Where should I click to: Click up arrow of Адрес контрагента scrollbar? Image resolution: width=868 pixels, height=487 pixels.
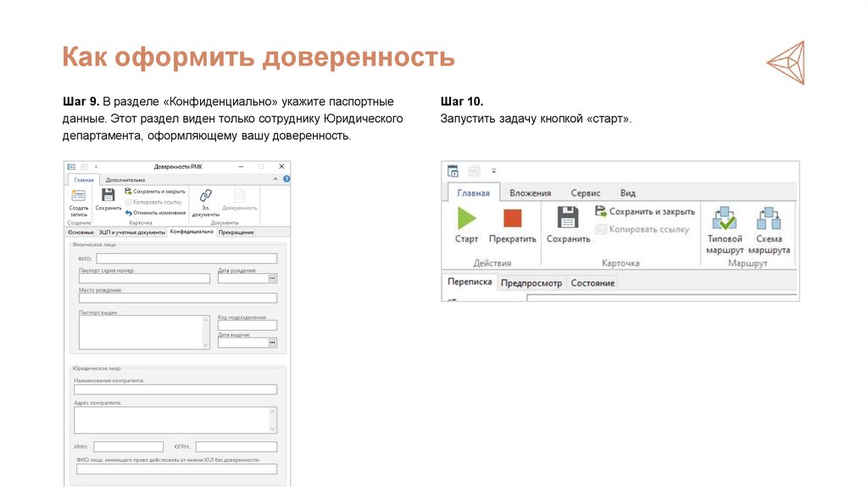point(273,411)
